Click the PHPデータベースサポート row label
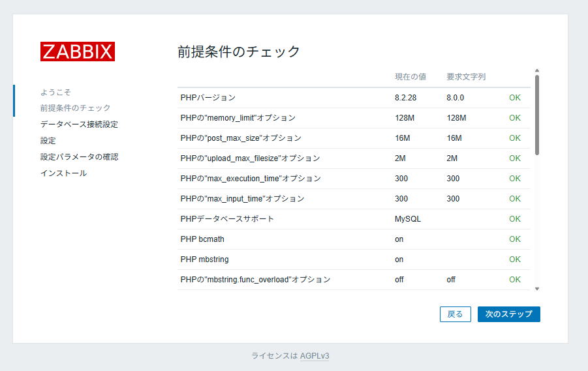Viewport: 588px width, 371px height. click(227, 219)
